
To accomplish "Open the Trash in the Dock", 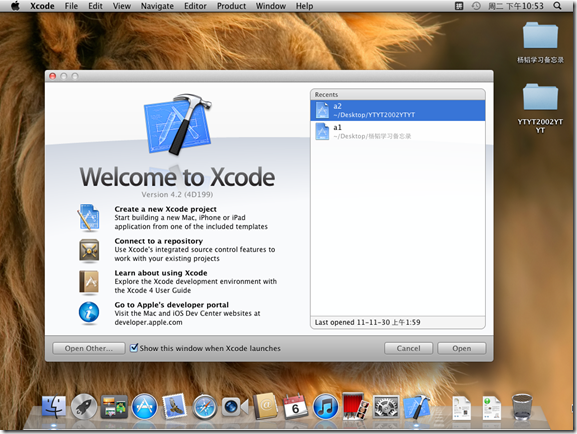I will coord(522,406).
